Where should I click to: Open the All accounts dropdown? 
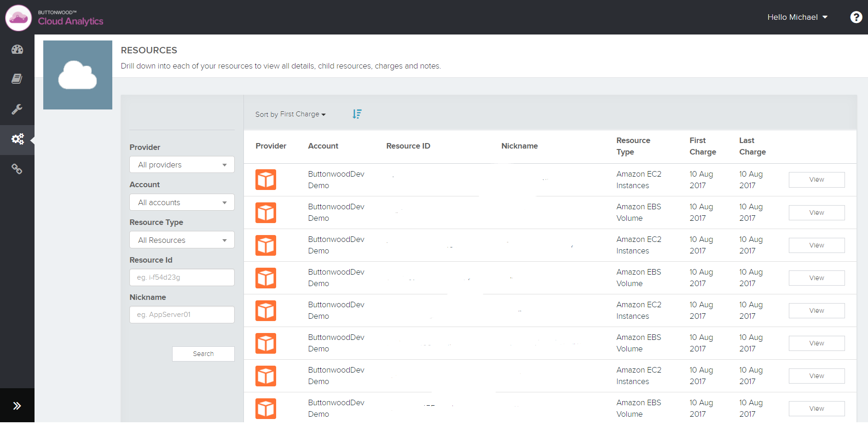pos(182,202)
